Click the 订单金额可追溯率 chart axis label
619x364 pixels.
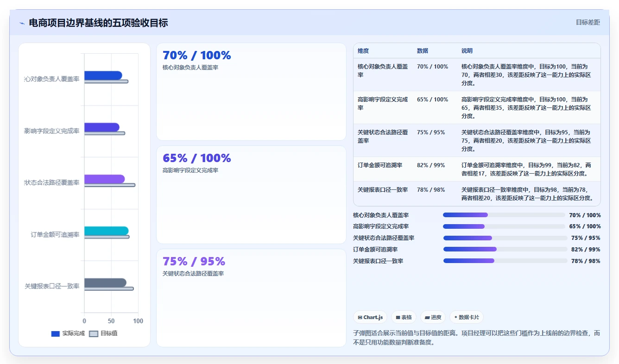pos(55,235)
